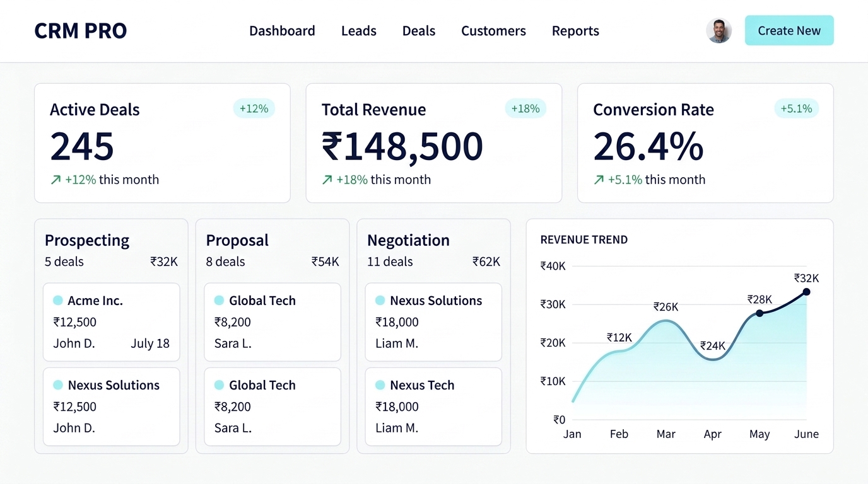Viewport: 868px width, 484px height.
Task: Click the ₹24K label near April dip
Action: point(713,346)
